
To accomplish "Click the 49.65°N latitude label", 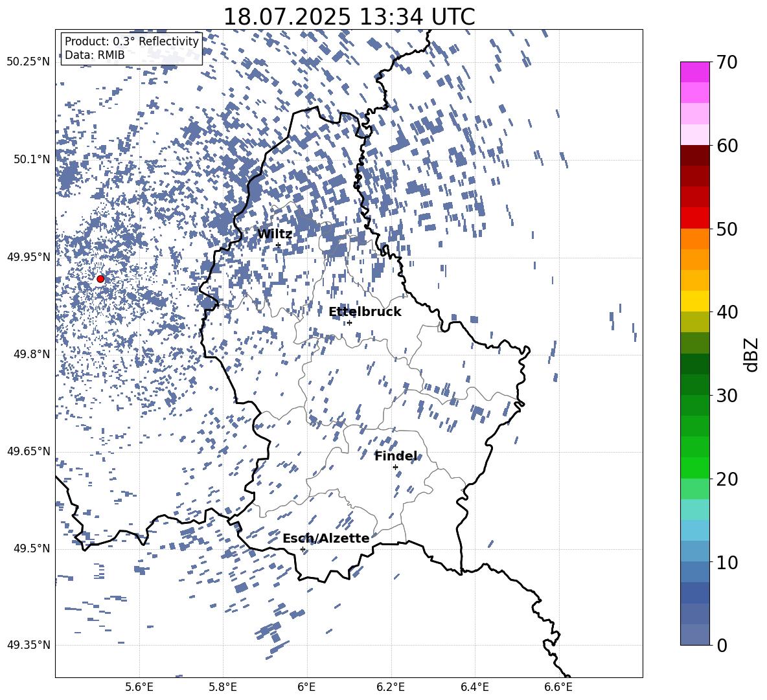I will point(29,451).
